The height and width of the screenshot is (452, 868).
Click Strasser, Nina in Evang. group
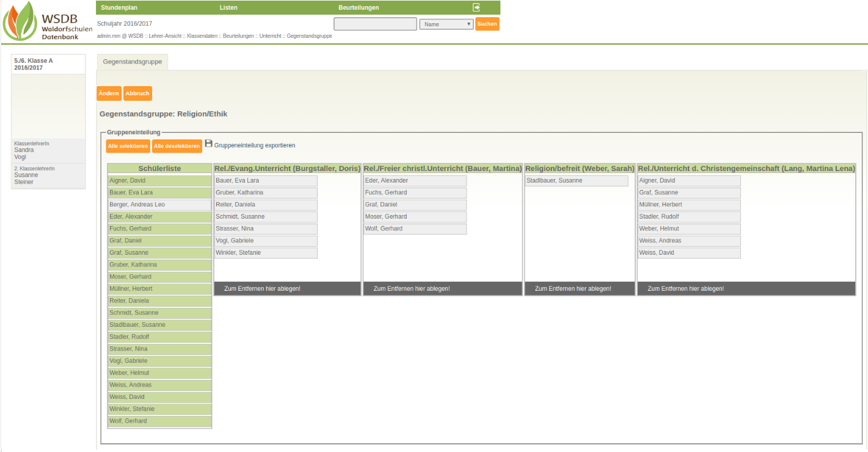(266, 228)
